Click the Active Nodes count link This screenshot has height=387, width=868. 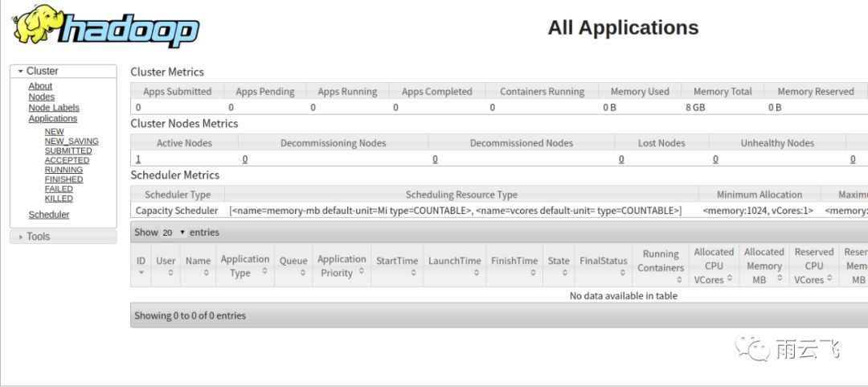pos(138,159)
